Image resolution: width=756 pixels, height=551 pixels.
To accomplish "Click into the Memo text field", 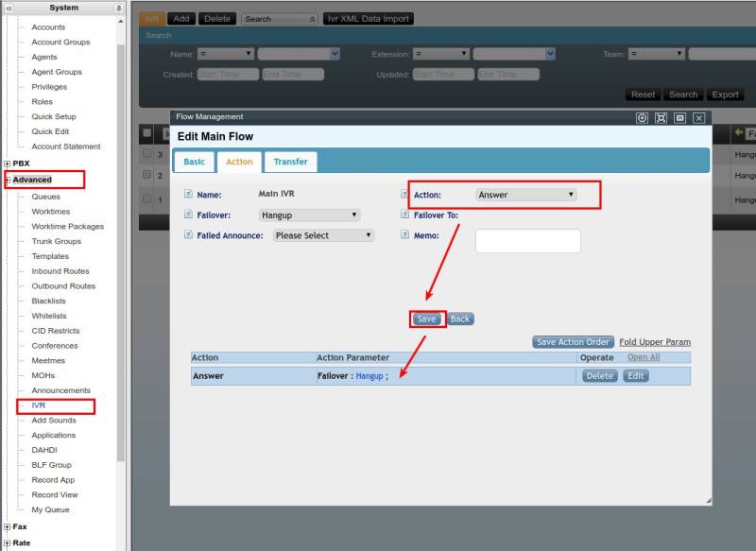I will click(x=527, y=241).
